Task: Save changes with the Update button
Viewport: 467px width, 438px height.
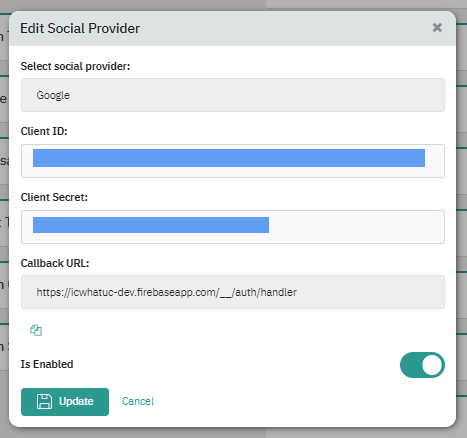Action: tap(65, 402)
